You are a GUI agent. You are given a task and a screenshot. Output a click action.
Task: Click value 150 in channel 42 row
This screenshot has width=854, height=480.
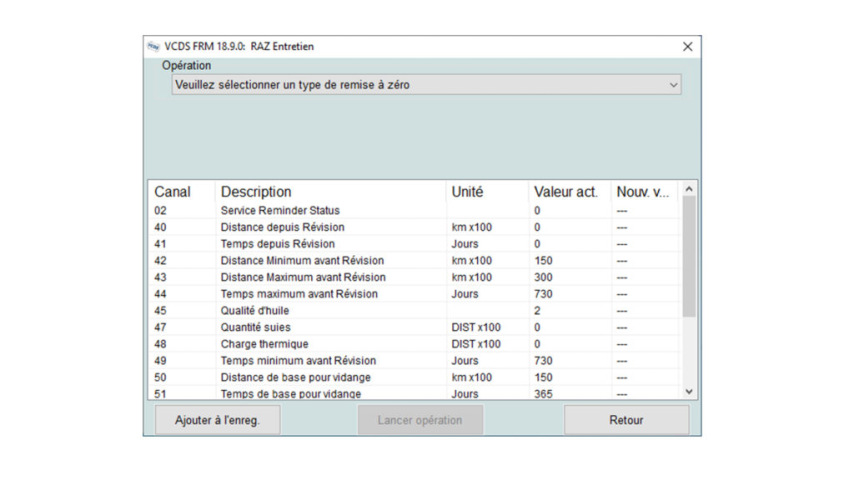(543, 260)
